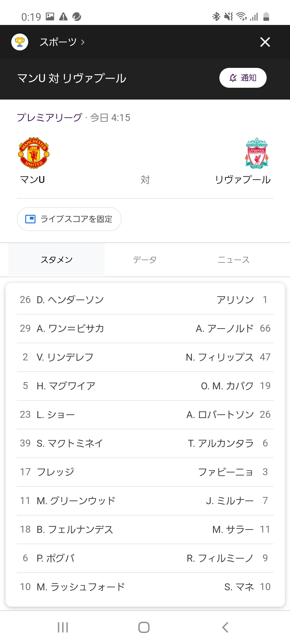Tap the 通知 notification bell button
This screenshot has height=644, width=290.
click(x=243, y=78)
